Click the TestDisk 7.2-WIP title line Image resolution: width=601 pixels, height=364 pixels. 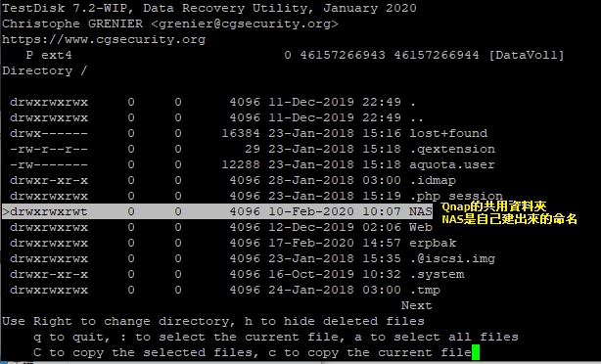tap(209, 8)
